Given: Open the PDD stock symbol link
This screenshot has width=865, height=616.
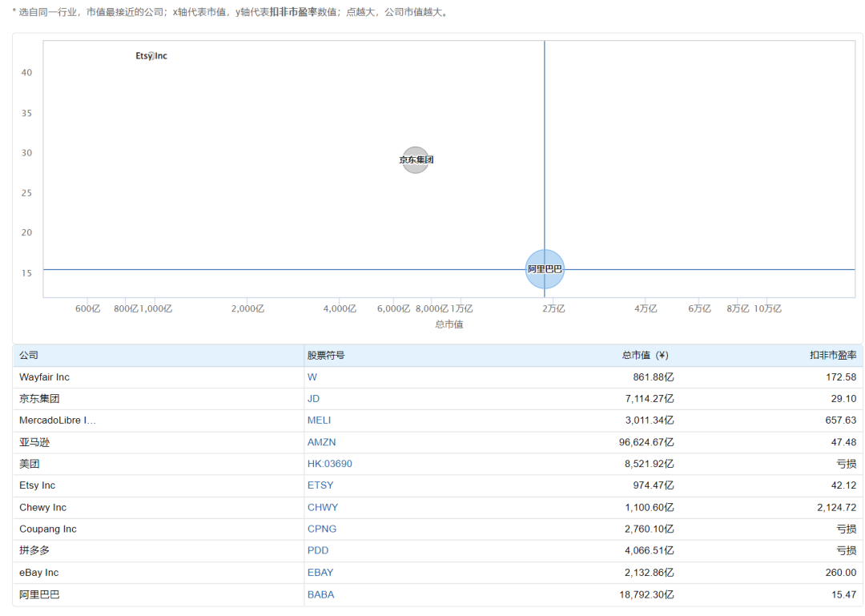Looking at the screenshot, I should [318, 550].
